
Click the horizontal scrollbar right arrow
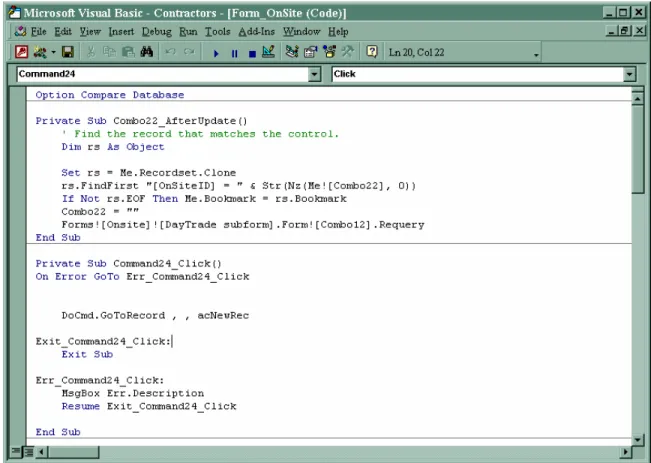point(626,451)
